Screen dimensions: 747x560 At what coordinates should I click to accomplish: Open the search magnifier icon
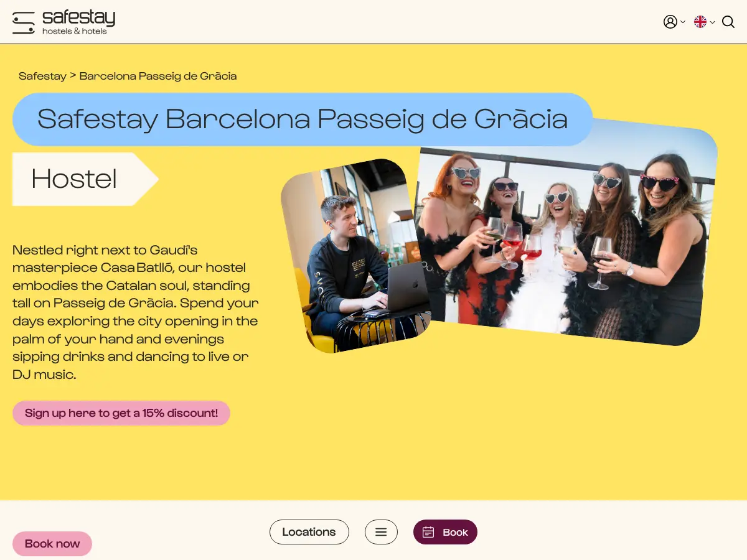pos(728,22)
